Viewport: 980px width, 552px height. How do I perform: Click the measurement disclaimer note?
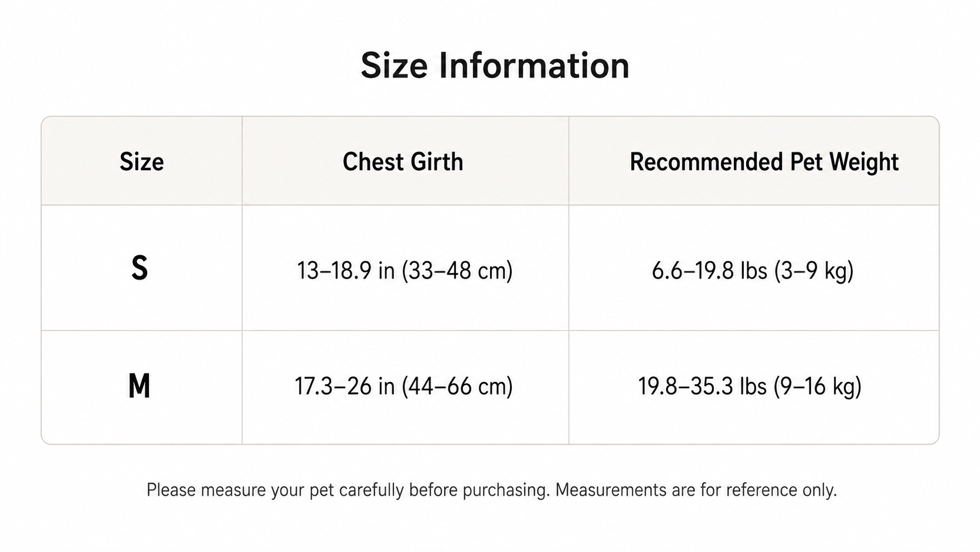(x=492, y=490)
